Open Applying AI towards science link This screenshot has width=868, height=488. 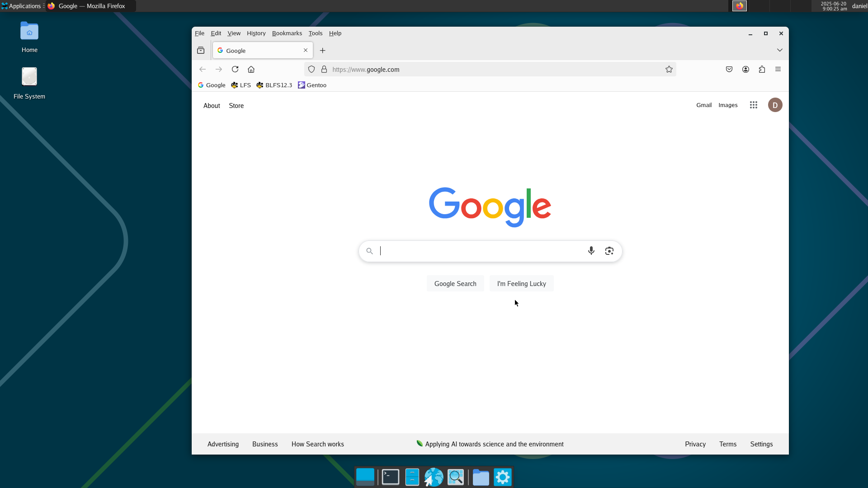490,444
